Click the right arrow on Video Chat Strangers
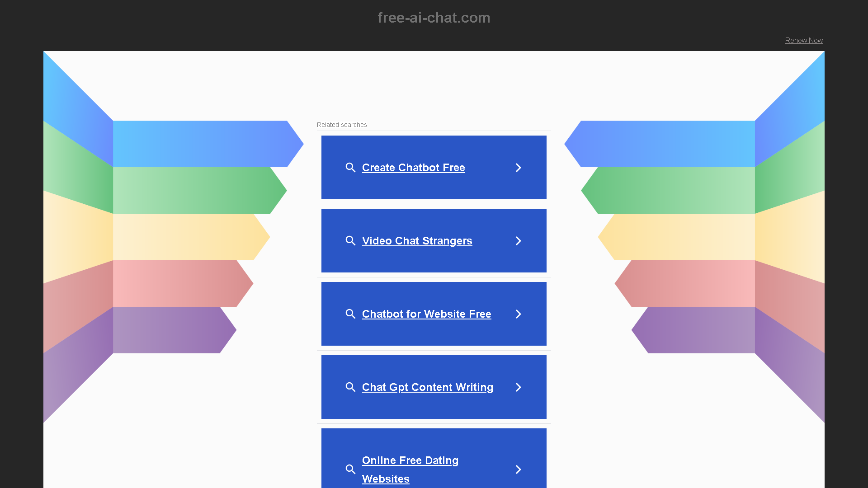 (x=518, y=240)
